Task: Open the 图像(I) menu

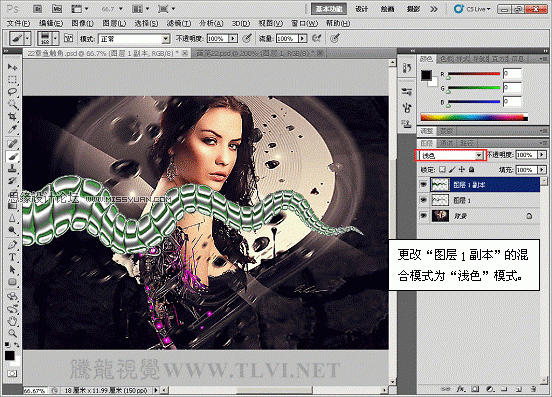Action: coord(82,23)
